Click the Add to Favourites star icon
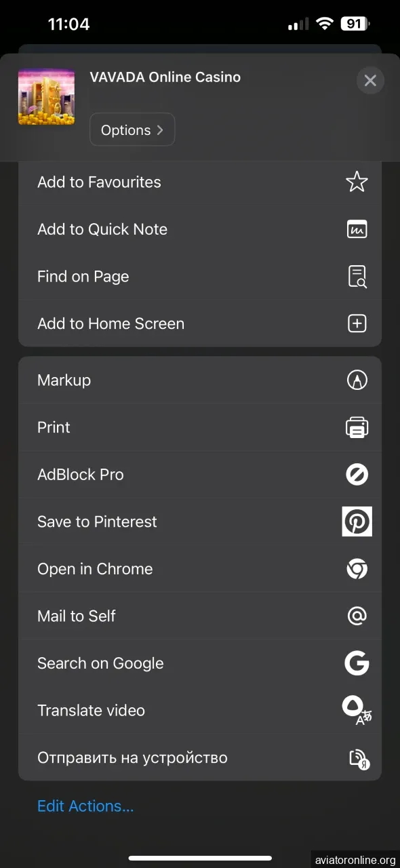This screenshot has width=400, height=868. 357,181
